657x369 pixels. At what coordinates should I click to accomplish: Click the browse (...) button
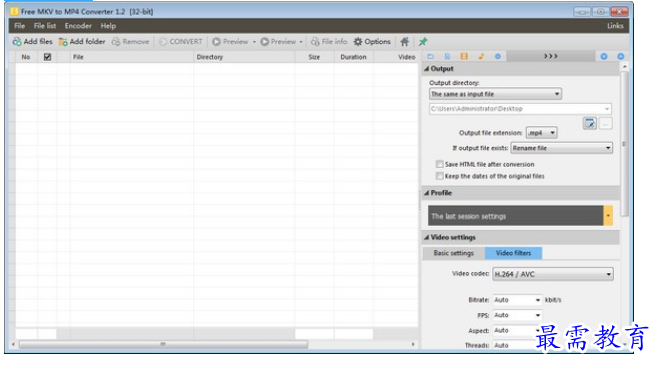point(605,124)
